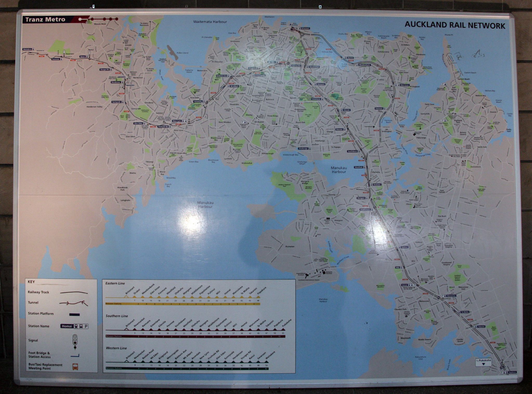This screenshot has height=394, width=532.
Task: Click the white Britomart triangle on the Southern Line diagram
Action: (x=126, y=329)
